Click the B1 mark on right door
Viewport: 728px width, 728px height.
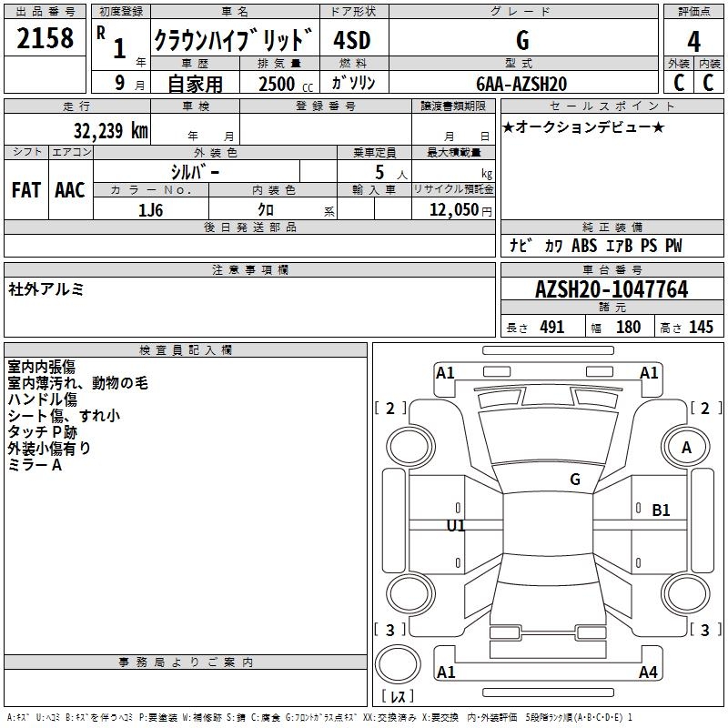pos(661,511)
